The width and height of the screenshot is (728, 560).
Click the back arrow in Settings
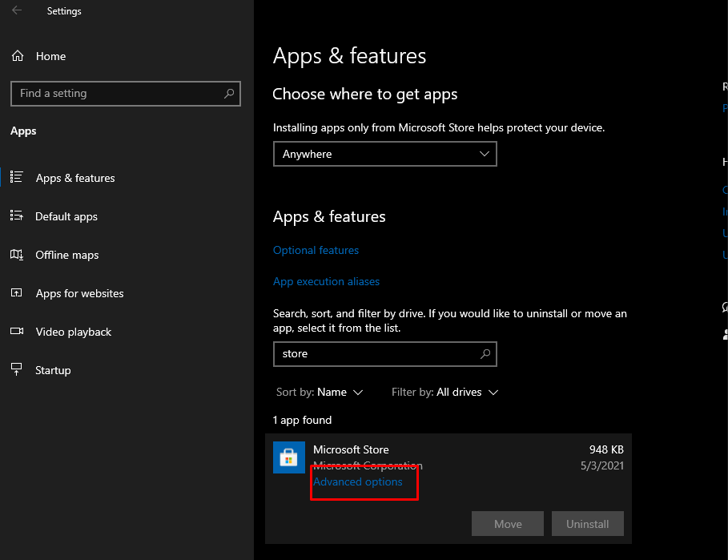click(17, 10)
